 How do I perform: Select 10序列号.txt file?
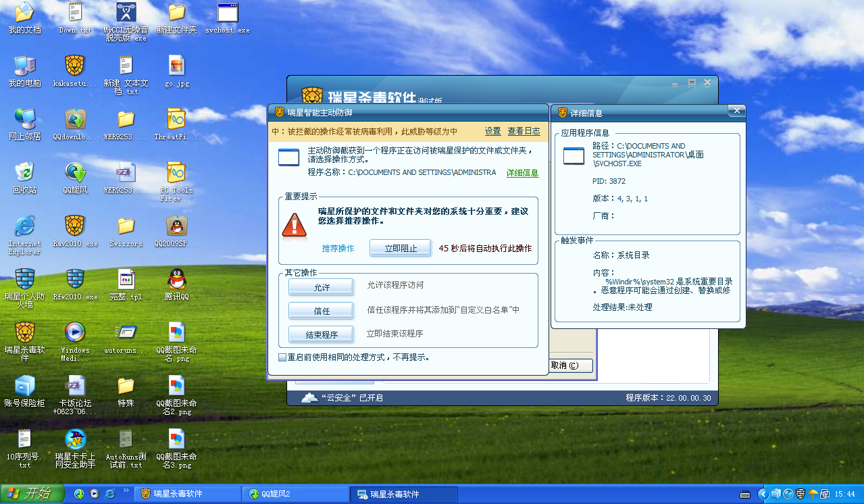(24, 449)
